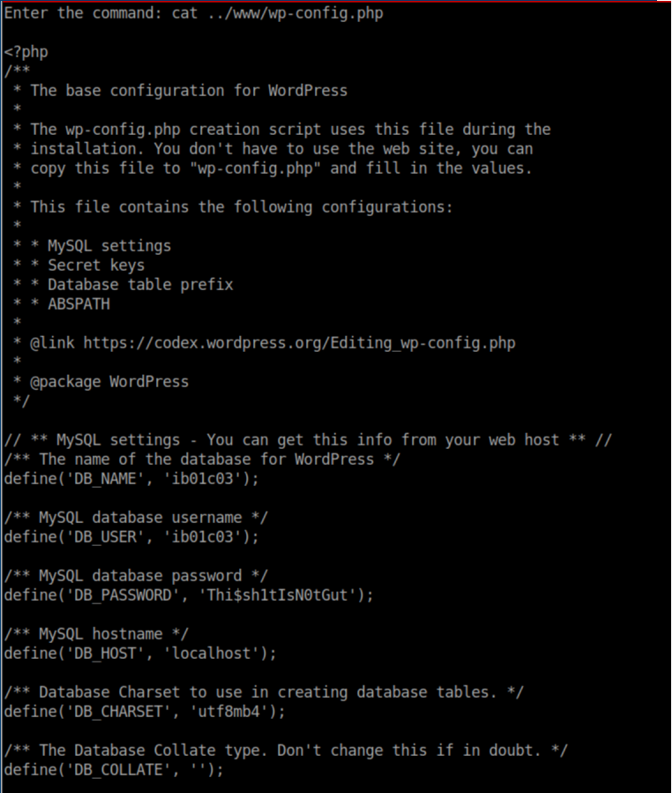
Task: Click the DB_COLLATE define line
Action: pyautogui.click(x=115, y=770)
